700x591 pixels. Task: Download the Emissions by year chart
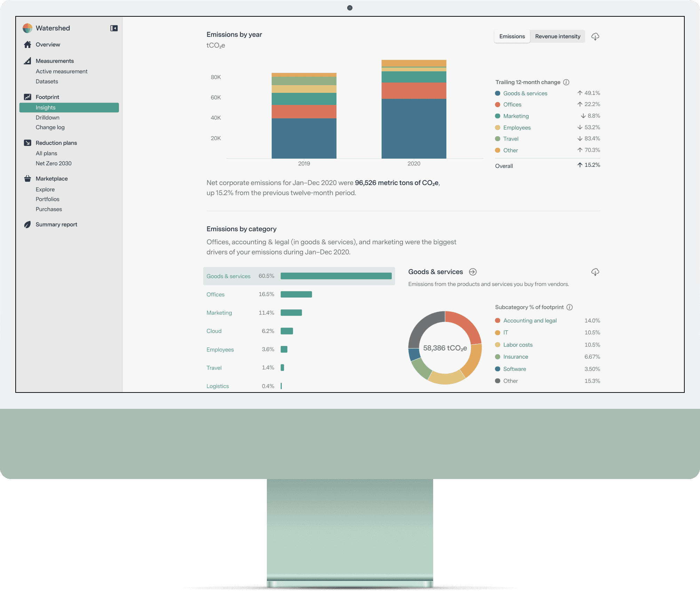pyautogui.click(x=595, y=37)
